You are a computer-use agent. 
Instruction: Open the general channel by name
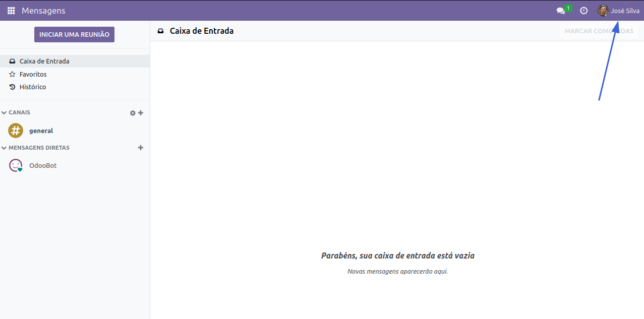41,131
